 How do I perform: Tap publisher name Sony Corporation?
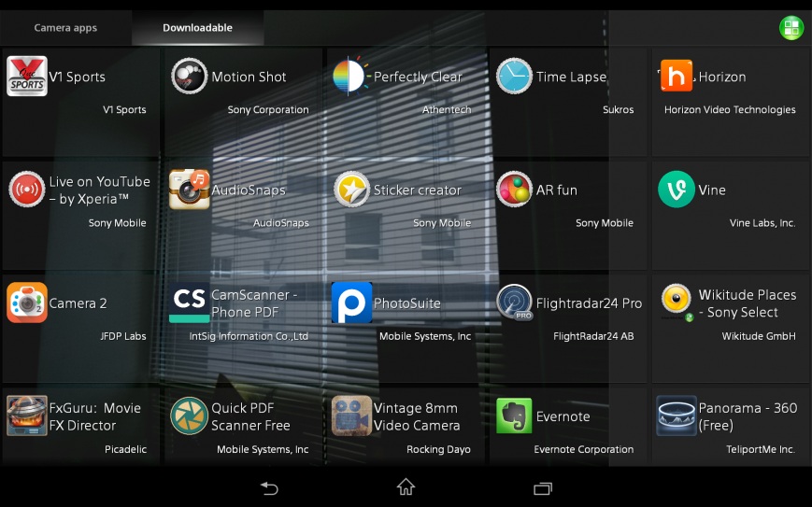click(268, 109)
